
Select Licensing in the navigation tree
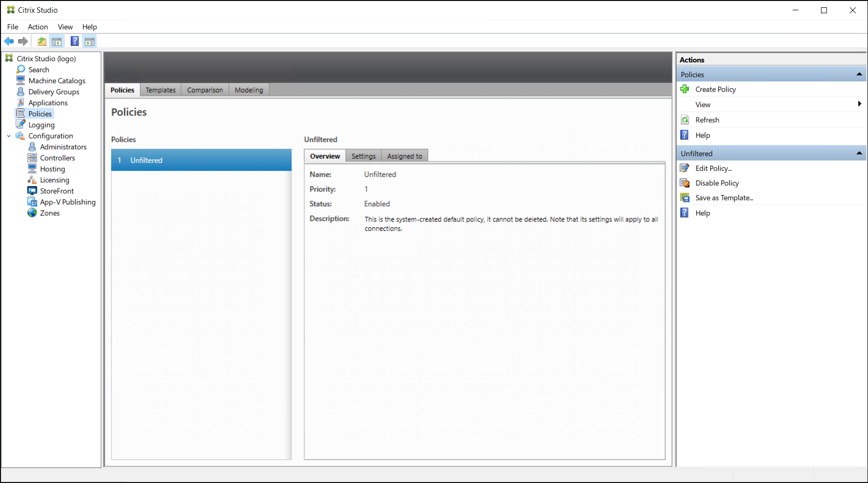54,180
